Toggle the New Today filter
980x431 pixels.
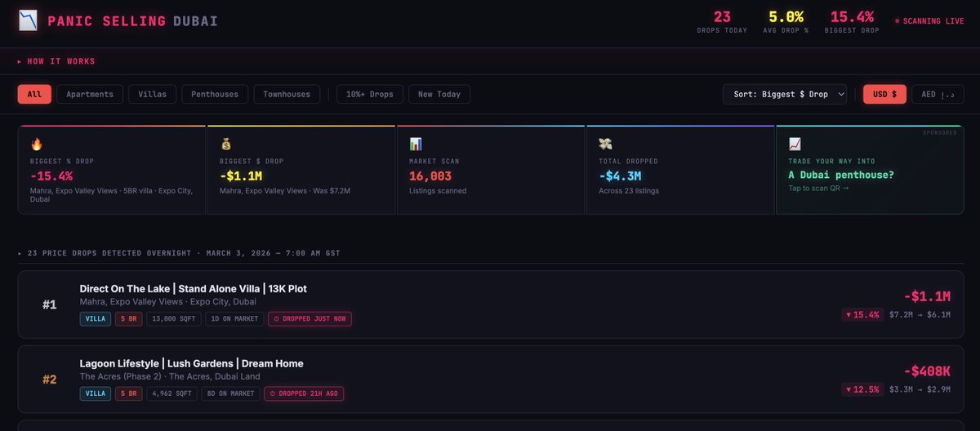[439, 94]
